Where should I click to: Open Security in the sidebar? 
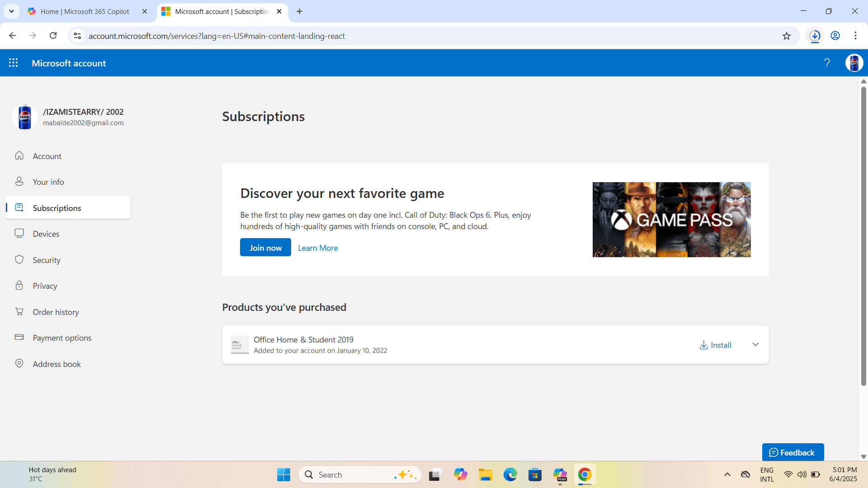pos(46,260)
